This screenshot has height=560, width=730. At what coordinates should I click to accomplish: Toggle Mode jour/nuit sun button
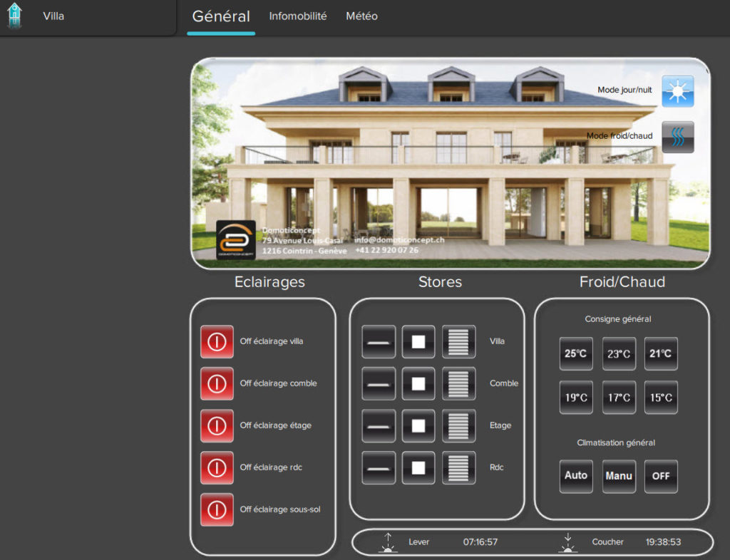(x=677, y=91)
